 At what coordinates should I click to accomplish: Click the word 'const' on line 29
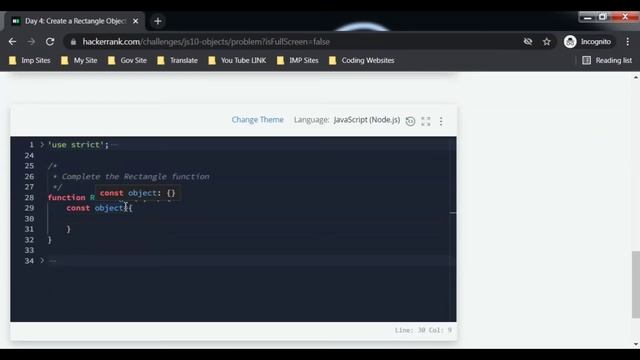click(x=78, y=208)
